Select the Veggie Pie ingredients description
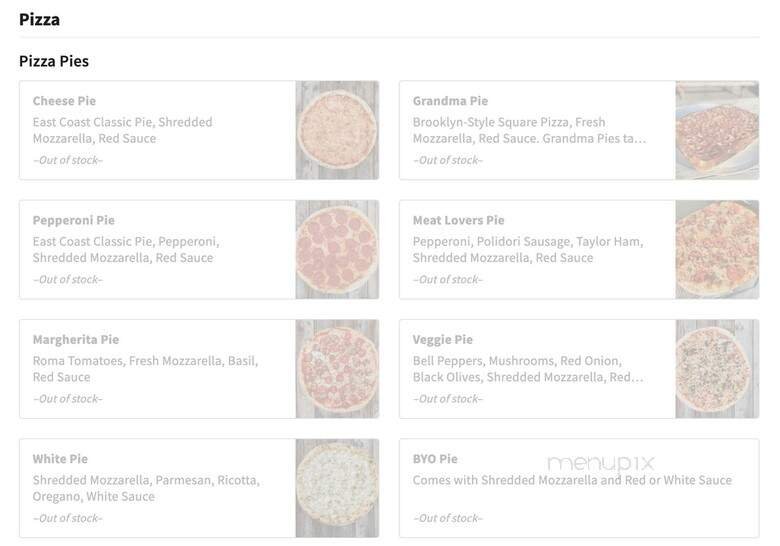This screenshot has width=780, height=546. (x=527, y=369)
